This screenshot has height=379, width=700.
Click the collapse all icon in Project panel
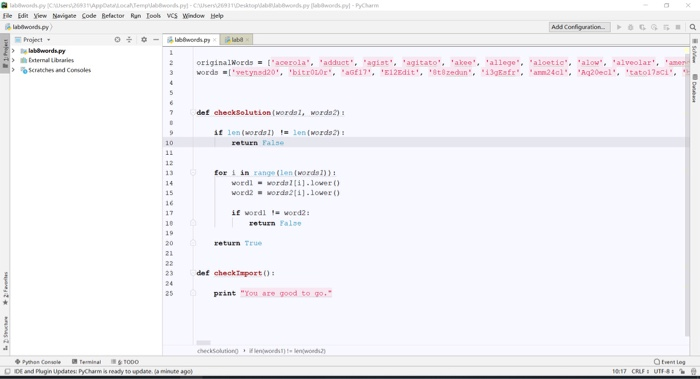tap(129, 40)
